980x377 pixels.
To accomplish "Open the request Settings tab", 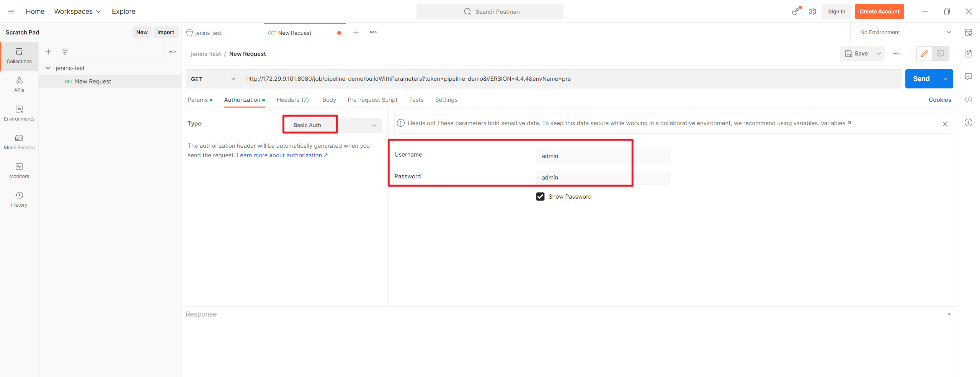I will pos(446,100).
